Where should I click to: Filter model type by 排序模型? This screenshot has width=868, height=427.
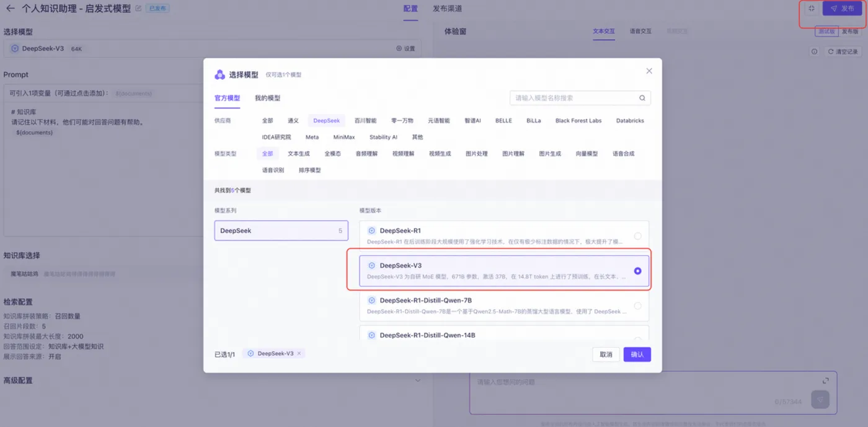pos(309,170)
